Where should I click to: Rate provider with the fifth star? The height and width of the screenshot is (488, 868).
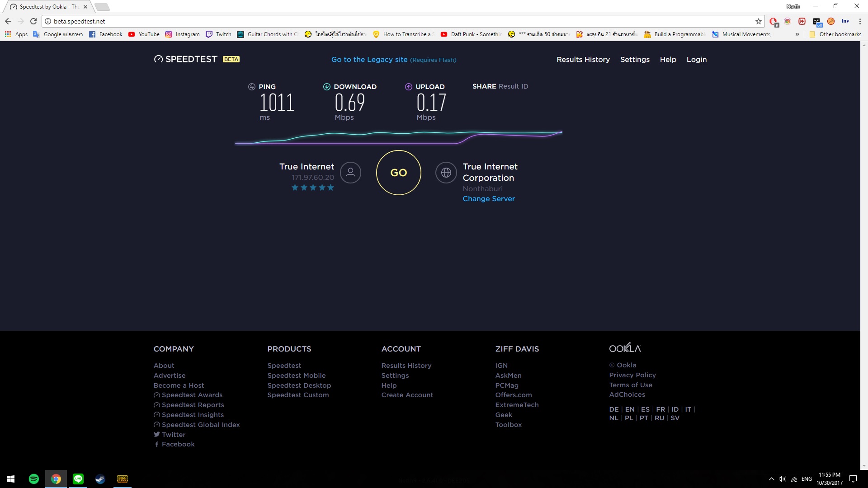(331, 188)
